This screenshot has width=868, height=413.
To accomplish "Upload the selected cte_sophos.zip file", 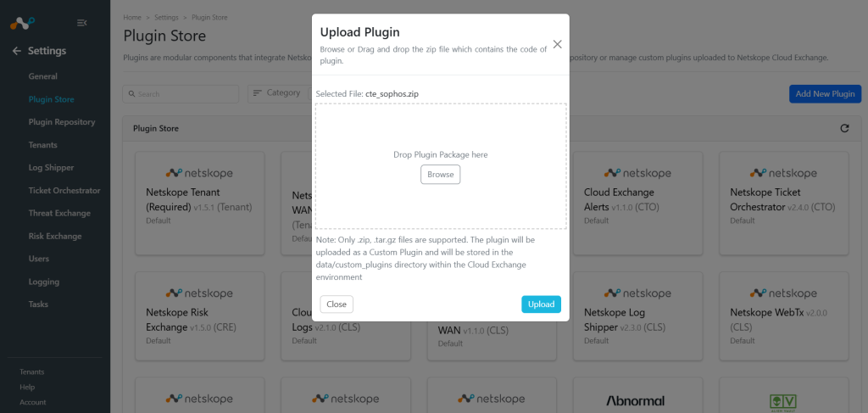I will [541, 304].
